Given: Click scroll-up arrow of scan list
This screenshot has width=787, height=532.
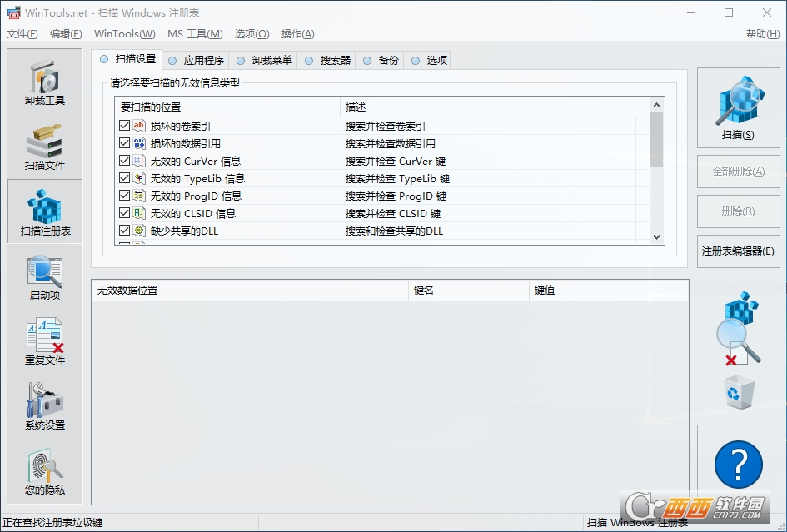Looking at the screenshot, I should (656, 104).
